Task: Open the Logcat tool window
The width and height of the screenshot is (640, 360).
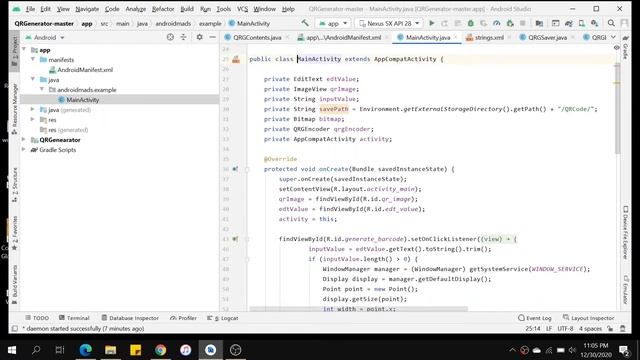Action: [223, 318]
